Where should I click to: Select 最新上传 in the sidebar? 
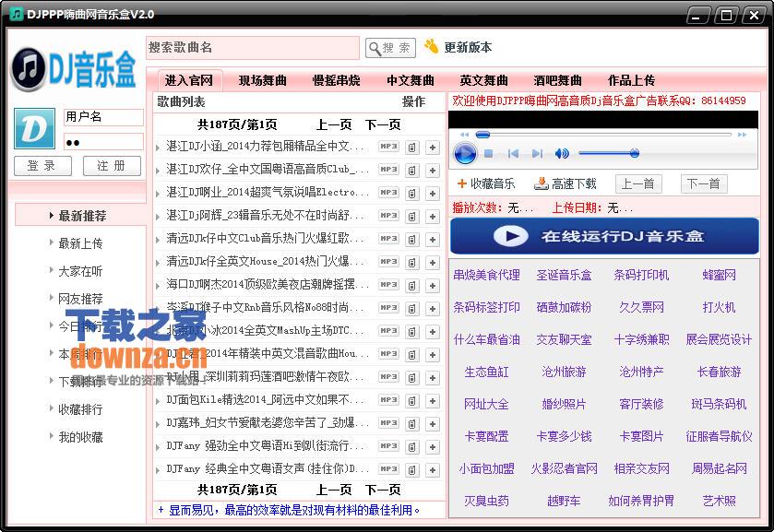pyautogui.click(x=80, y=243)
